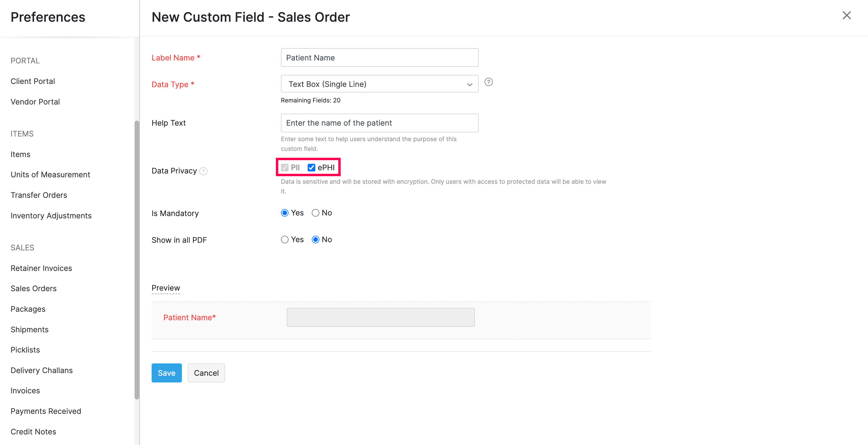Navigate to Sales Orders preferences section

(x=33, y=288)
